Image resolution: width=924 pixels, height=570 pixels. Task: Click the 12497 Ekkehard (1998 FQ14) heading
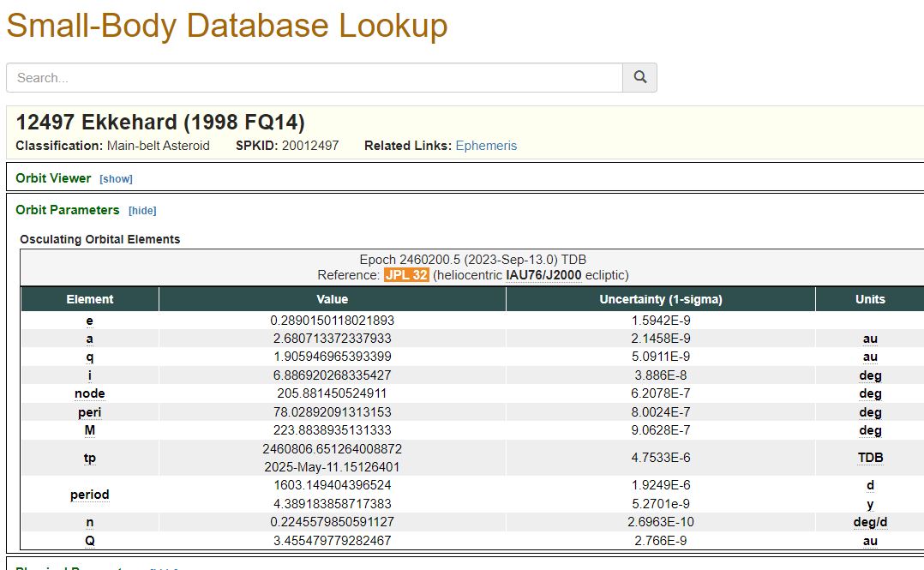coord(160,122)
